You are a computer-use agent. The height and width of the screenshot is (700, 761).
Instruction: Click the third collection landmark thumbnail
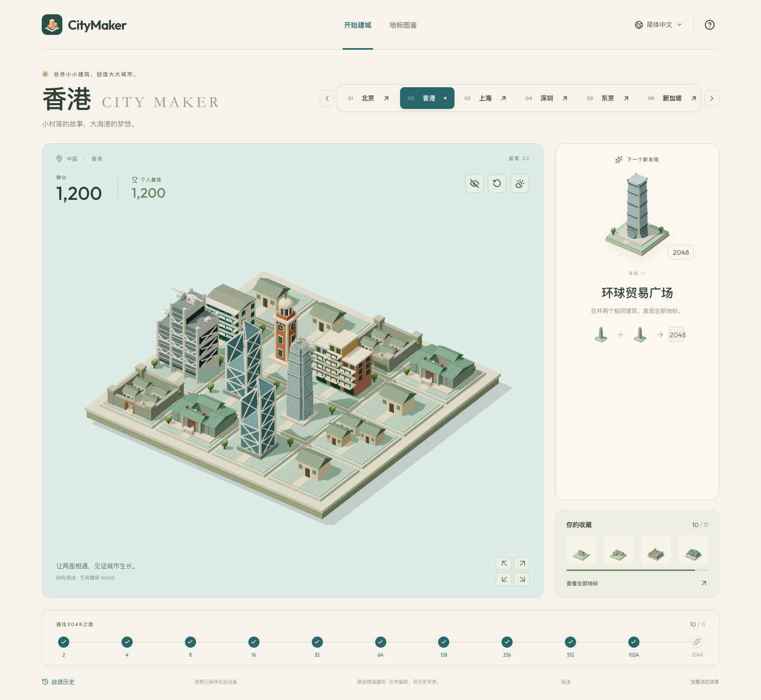tap(656, 550)
